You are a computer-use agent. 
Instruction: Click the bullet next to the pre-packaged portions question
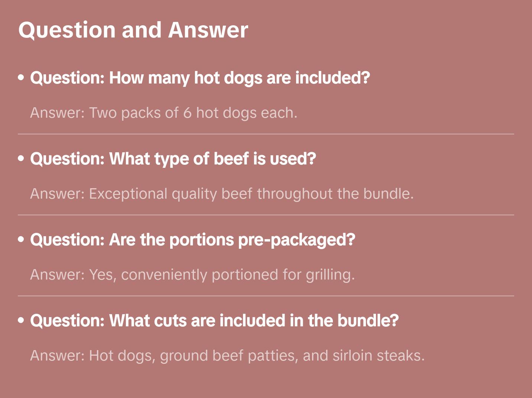21,240
